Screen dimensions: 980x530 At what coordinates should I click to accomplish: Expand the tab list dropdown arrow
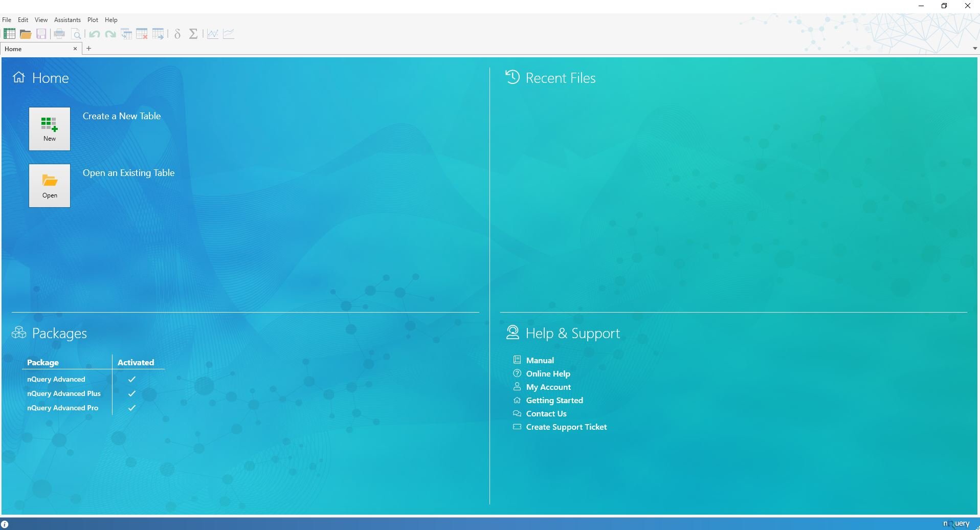pyautogui.click(x=975, y=49)
